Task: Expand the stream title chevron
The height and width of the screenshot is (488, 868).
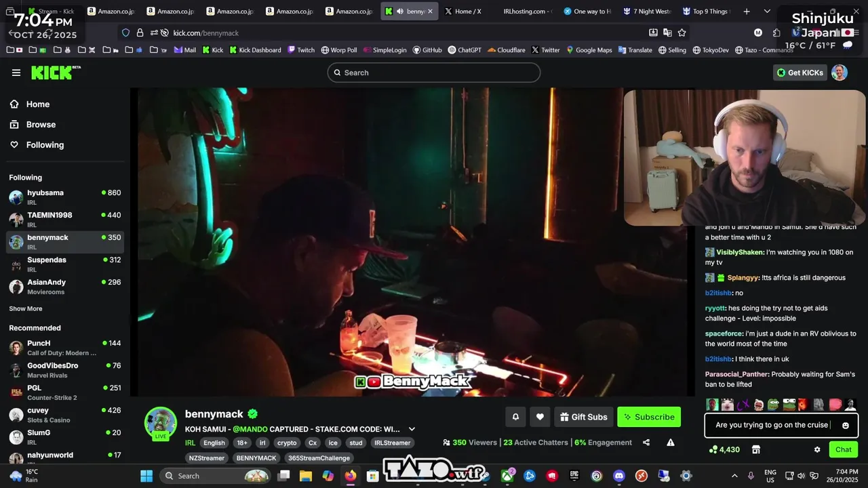Action: point(412,429)
